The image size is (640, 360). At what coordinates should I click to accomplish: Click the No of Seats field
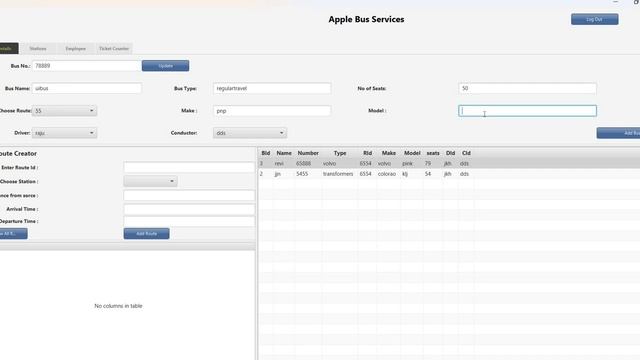(527, 88)
